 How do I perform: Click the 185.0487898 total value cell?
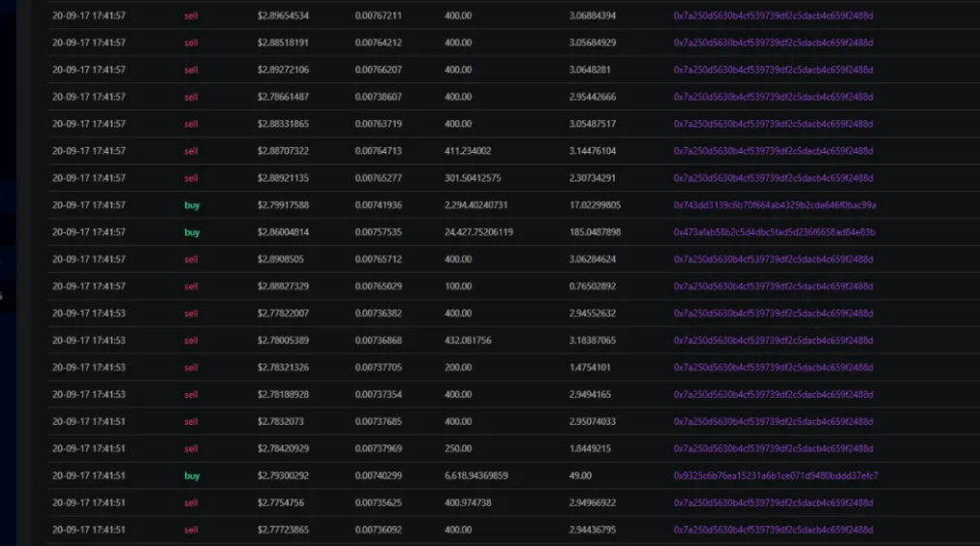pyautogui.click(x=595, y=231)
